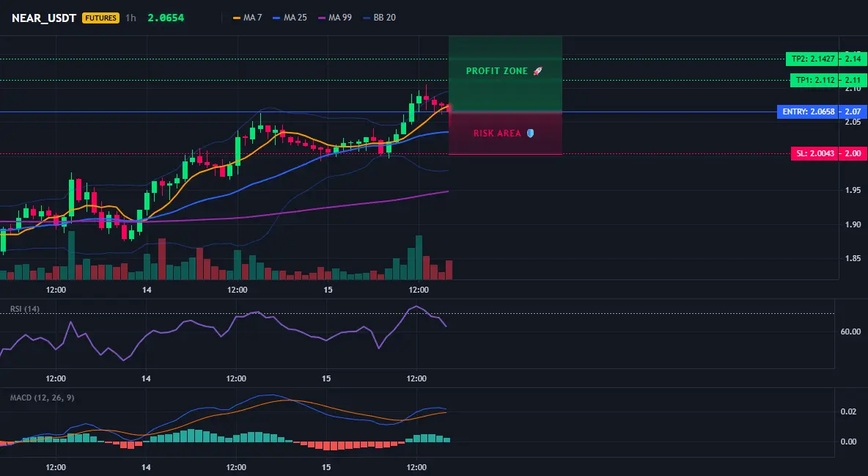The height and width of the screenshot is (476, 868).
Task: Click the red 2.00 price tag on the axis
Action: point(853,153)
